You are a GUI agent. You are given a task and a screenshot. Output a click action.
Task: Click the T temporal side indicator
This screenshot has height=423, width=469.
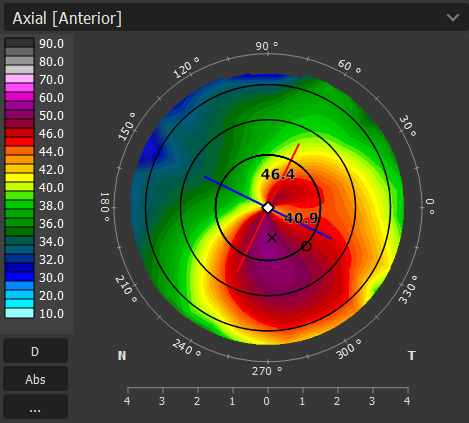(412, 356)
